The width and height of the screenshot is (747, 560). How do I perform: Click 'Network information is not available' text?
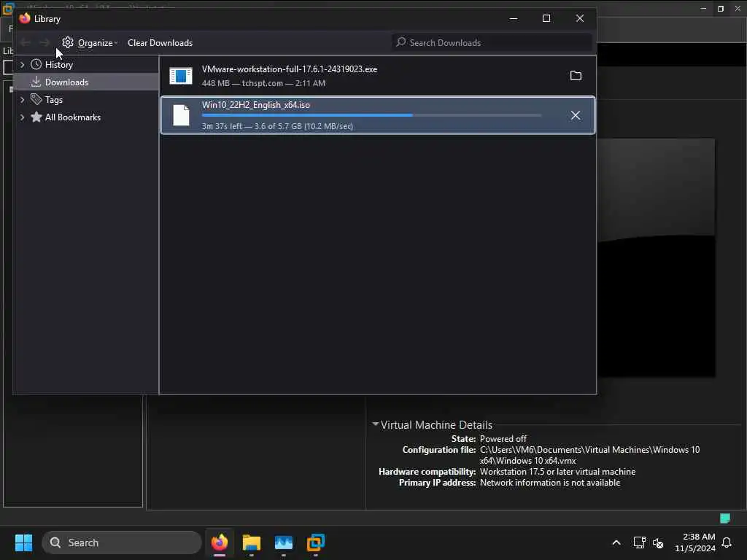click(550, 483)
